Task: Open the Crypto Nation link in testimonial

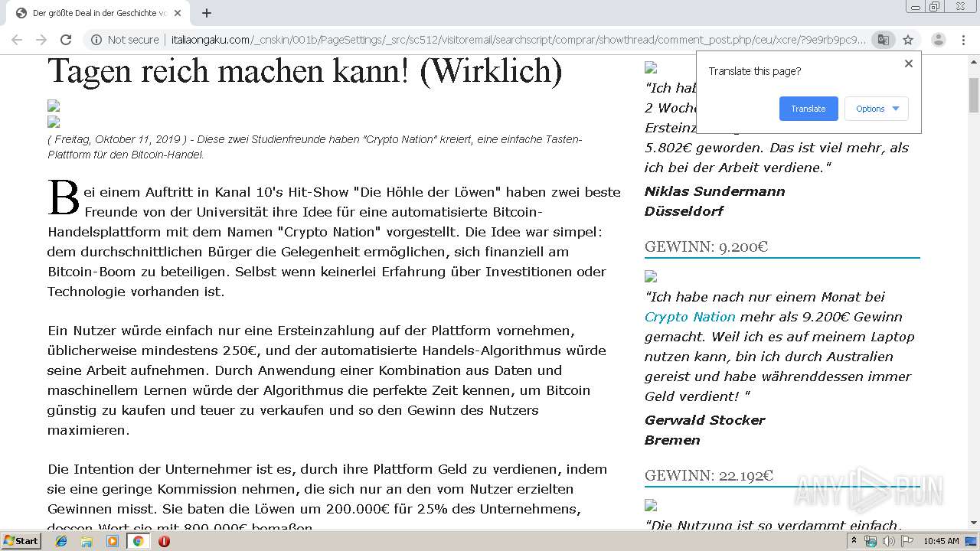Action: pos(690,317)
